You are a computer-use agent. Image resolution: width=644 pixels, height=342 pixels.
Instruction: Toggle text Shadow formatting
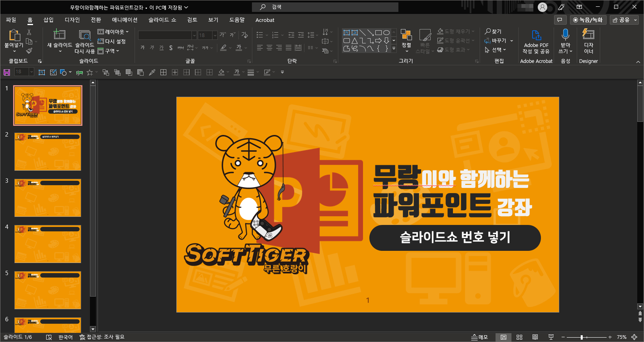[171, 48]
